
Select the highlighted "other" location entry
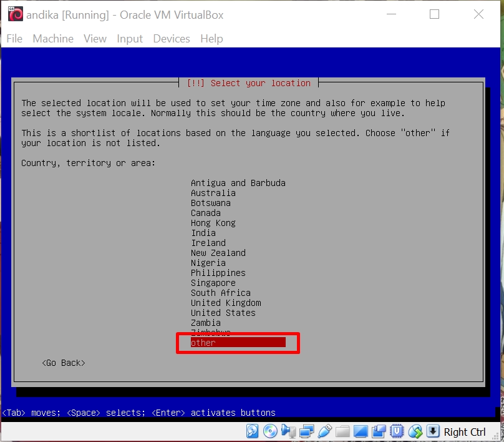(238, 343)
